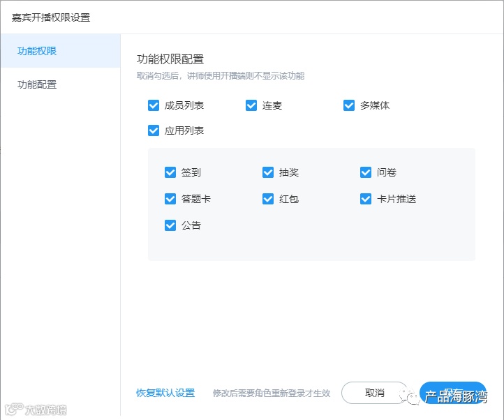Click the blue save button
Screen dimensions: 504x420
(x=453, y=393)
